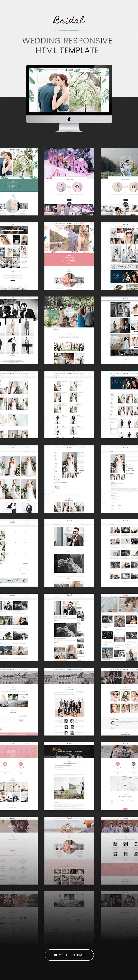The height and width of the screenshot is (980, 138).
Task: Open the blog preview with right sidebar thumbnails
Action: coord(69,627)
